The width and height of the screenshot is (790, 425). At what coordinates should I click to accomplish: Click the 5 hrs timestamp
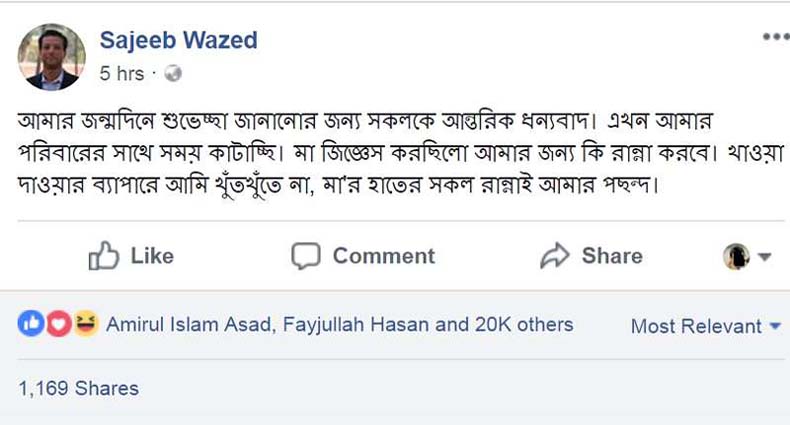(x=121, y=73)
